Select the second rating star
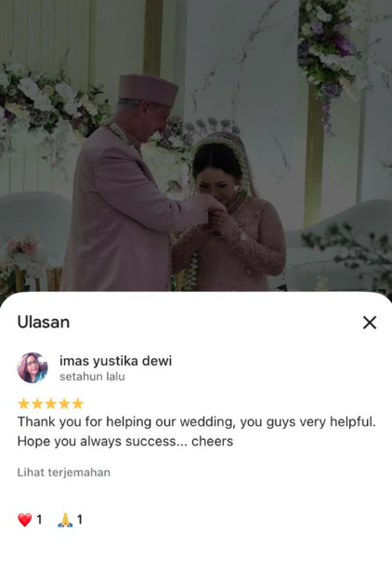Viewport: 392px width, 571px height. click(37, 404)
